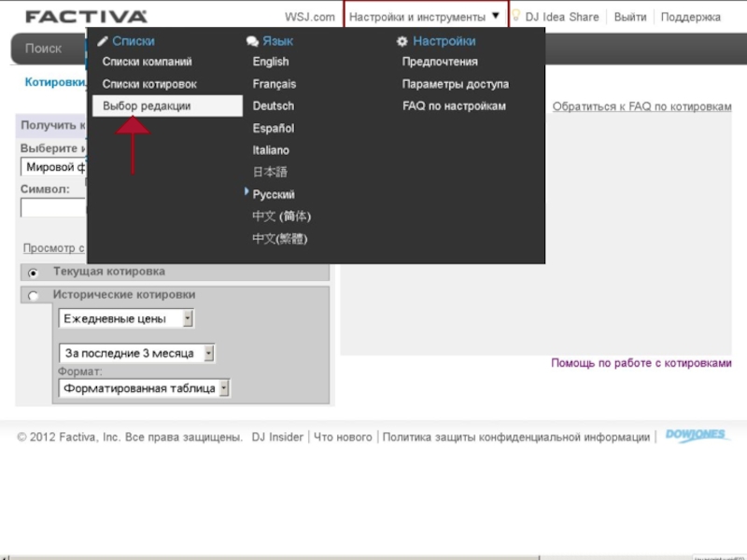Click the pencil icon beside Списки
Screen dimensions: 747x560
click(x=102, y=41)
